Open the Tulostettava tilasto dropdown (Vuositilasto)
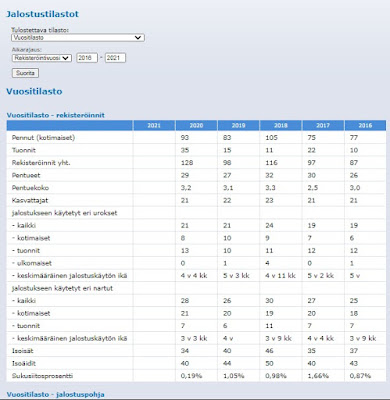Viewport: 390px width, 400px height. [x=78, y=38]
